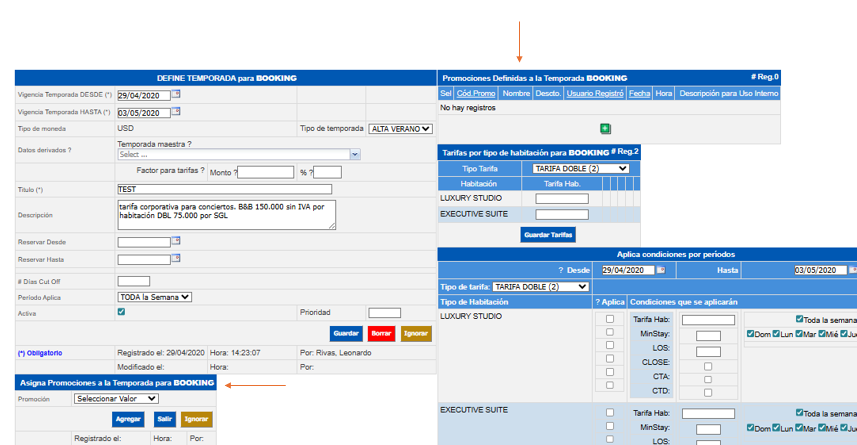Open calendar next to period Desde date
The image size is (857, 445).
(660, 270)
